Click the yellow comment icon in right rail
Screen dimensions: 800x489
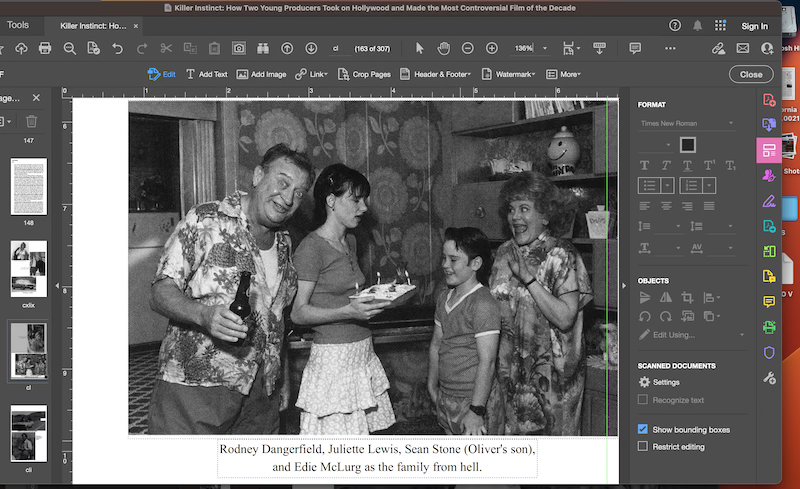[x=769, y=302]
